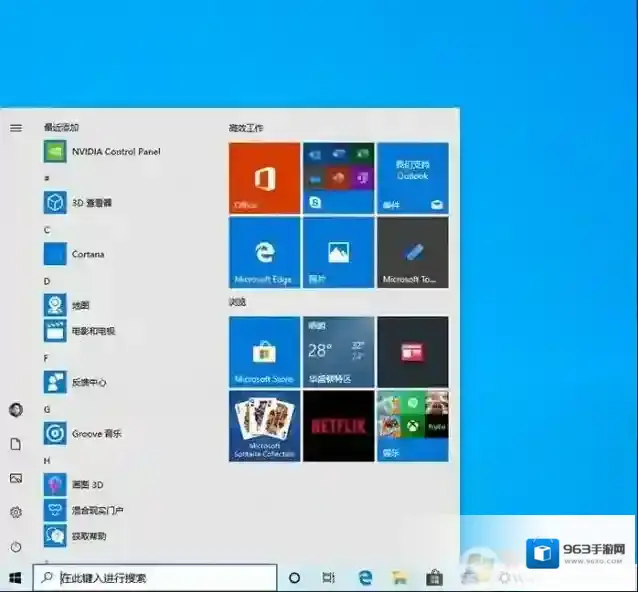The image size is (638, 592).
Task: Open the Office apps folder tile
Action: (x=339, y=178)
